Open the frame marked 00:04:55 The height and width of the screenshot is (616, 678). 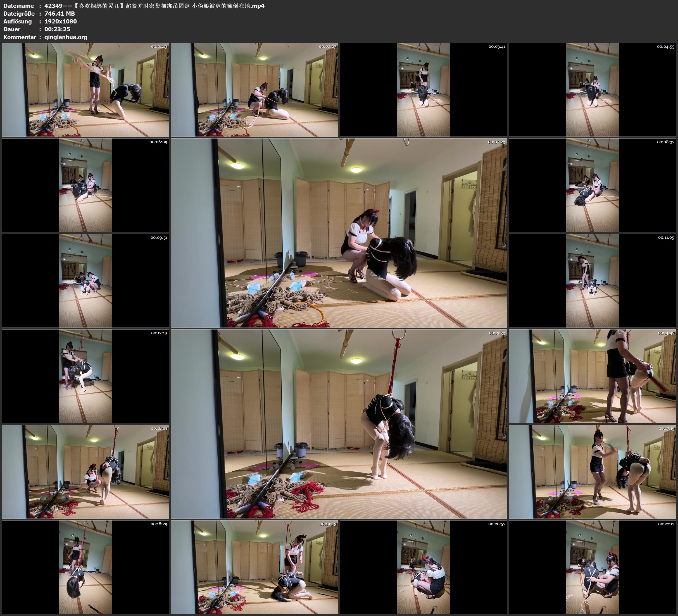(593, 90)
